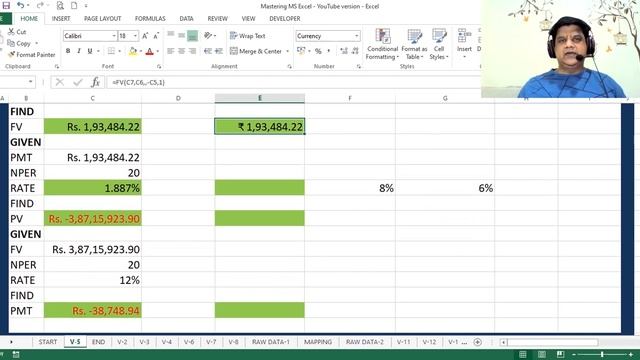Open the Currency number format dropdown
Image resolution: width=640 pixels, height=360 pixels.
[x=356, y=36]
